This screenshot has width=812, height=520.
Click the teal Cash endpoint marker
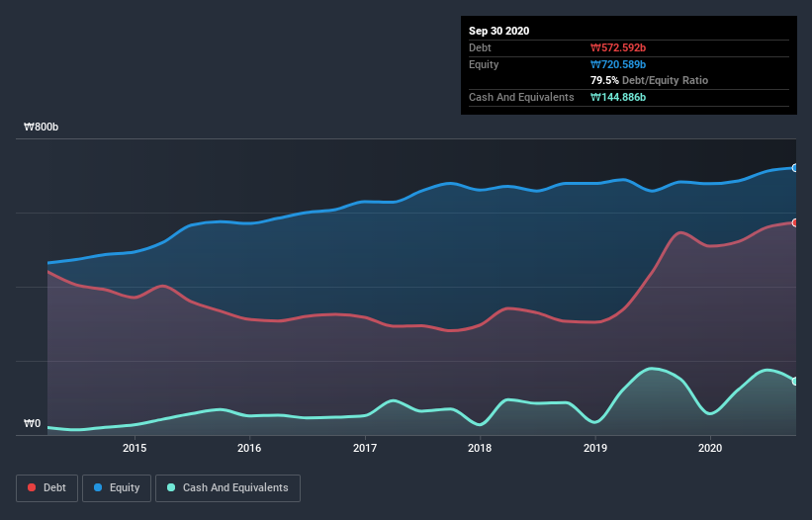[x=795, y=382]
